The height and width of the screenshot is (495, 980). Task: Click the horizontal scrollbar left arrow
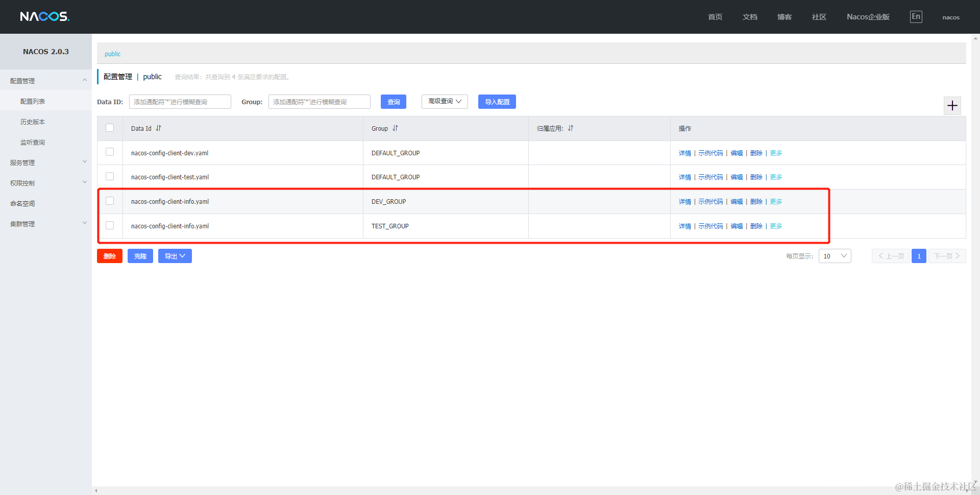(x=96, y=491)
